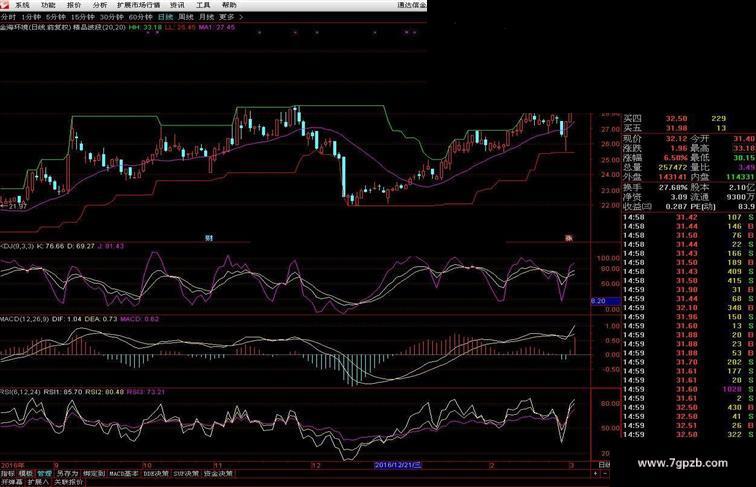This screenshot has width=756, height=487.
Task: Open the 扩展市场行情 menu
Action: 139,5
